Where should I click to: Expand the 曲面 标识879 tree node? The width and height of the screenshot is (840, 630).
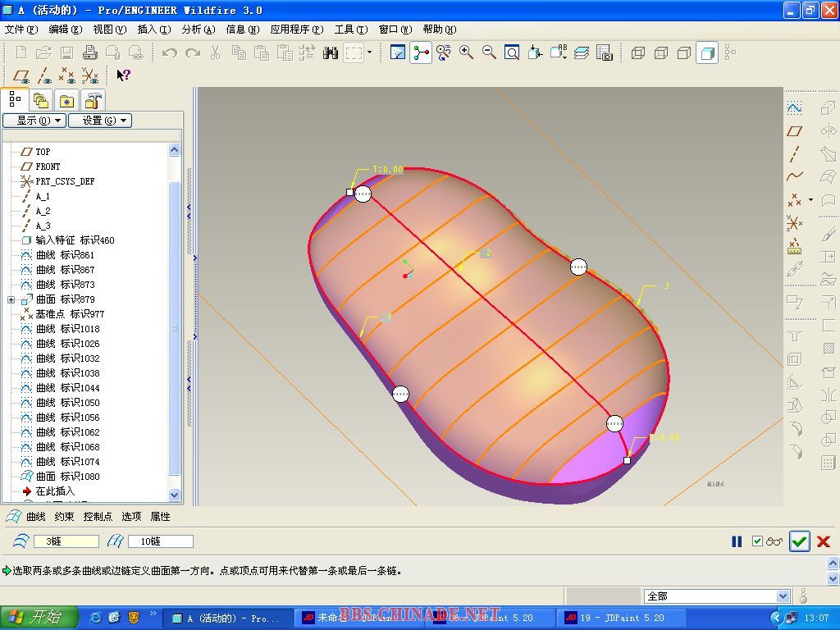pyautogui.click(x=11, y=299)
